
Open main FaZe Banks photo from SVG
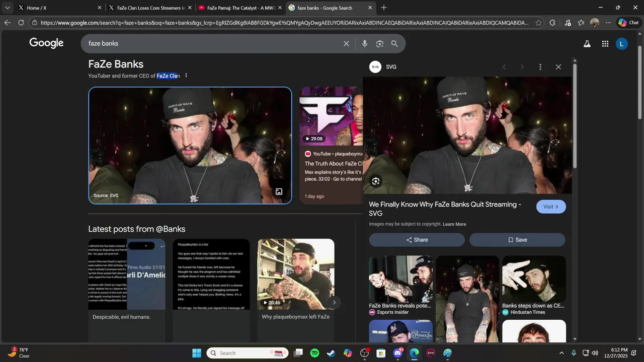(190, 145)
